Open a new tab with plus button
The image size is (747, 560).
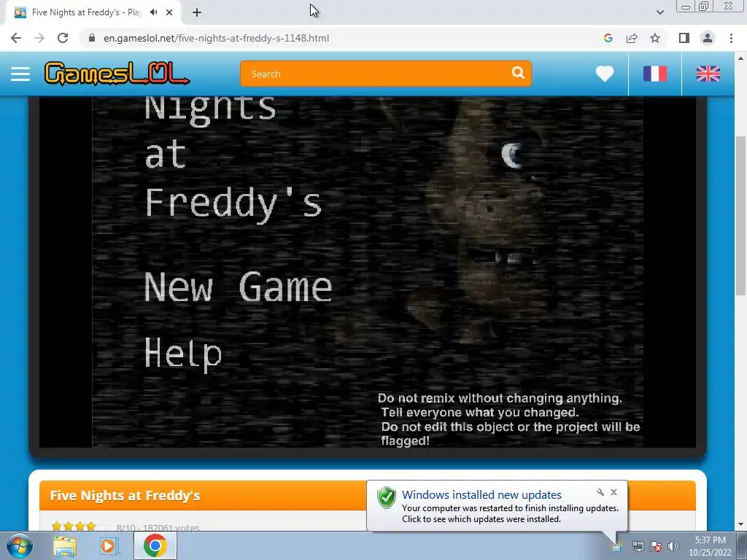(x=197, y=12)
